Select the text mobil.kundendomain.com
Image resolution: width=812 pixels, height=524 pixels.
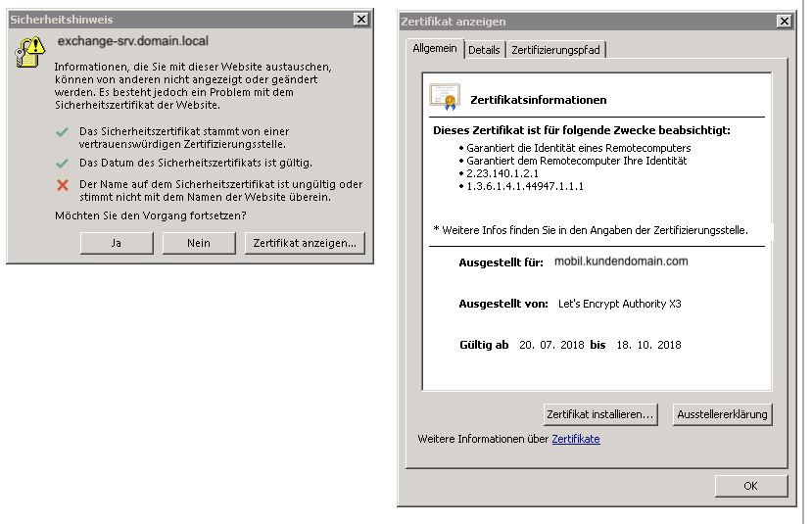pos(621,262)
